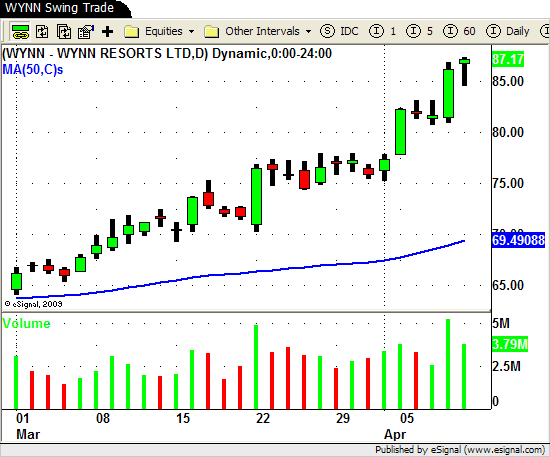Screen dimensions: 550x457
Task: Switch to the 1 minute interval
Action: 382,31
